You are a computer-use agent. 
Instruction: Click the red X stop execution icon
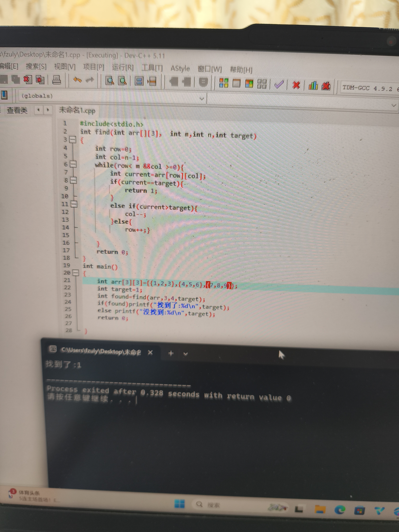coord(296,85)
